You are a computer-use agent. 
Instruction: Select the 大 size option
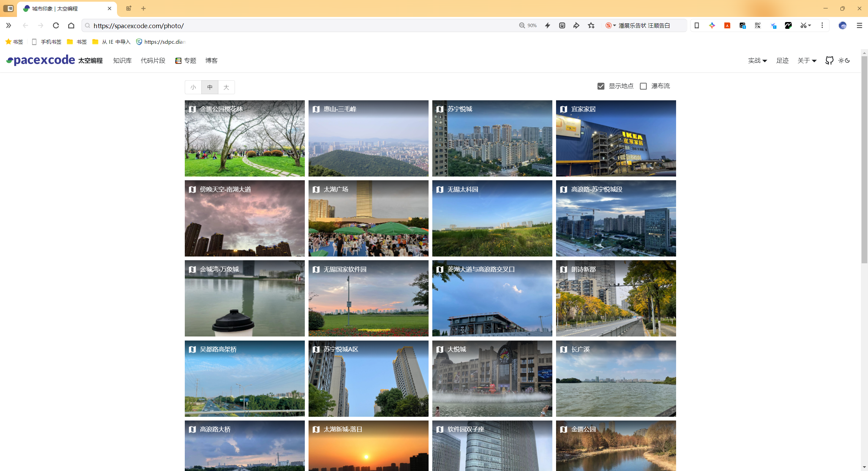pyautogui.click(x=226, y=87)
